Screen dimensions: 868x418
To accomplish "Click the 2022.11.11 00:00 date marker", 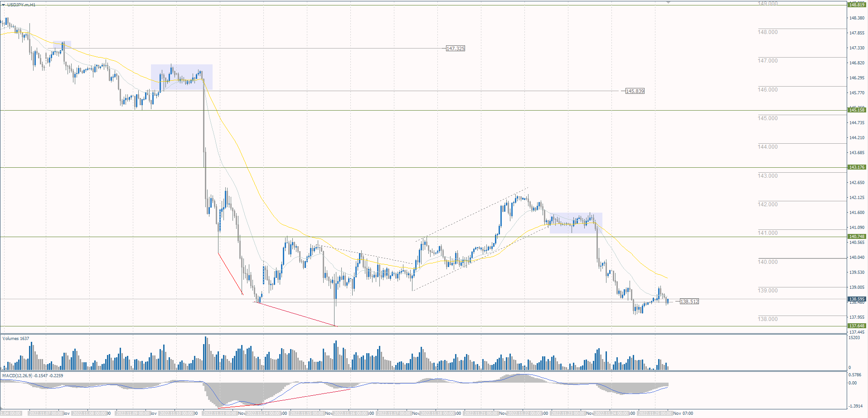I will (x=220, y=413).
